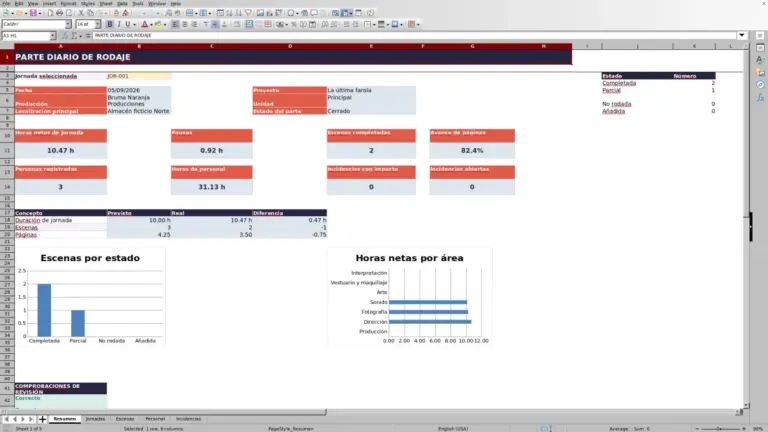Click the Merge and center cells icon
The width and height of the screenshot is (768, 432).
pos(249,24)
